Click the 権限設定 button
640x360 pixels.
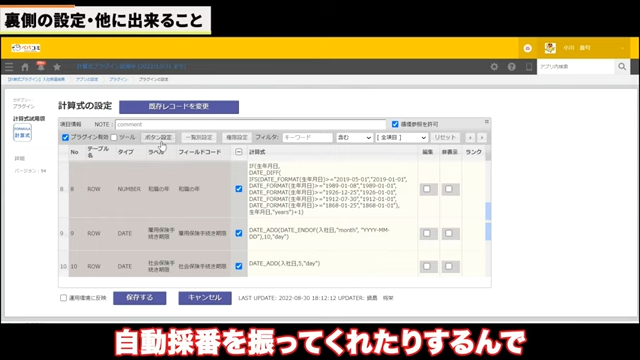237,138
